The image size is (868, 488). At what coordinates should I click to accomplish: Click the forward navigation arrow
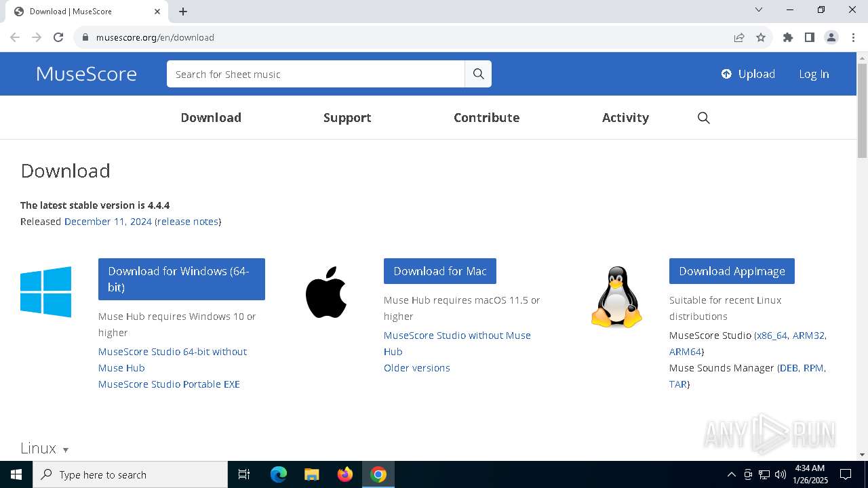pos(37,37)
